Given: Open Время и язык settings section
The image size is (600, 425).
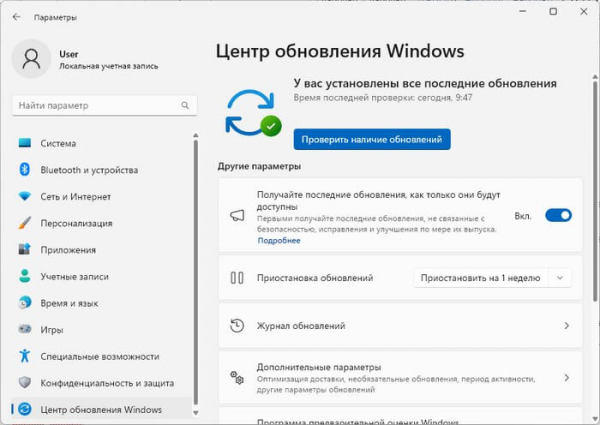Looking at the screenshot, I should (102, 303).
